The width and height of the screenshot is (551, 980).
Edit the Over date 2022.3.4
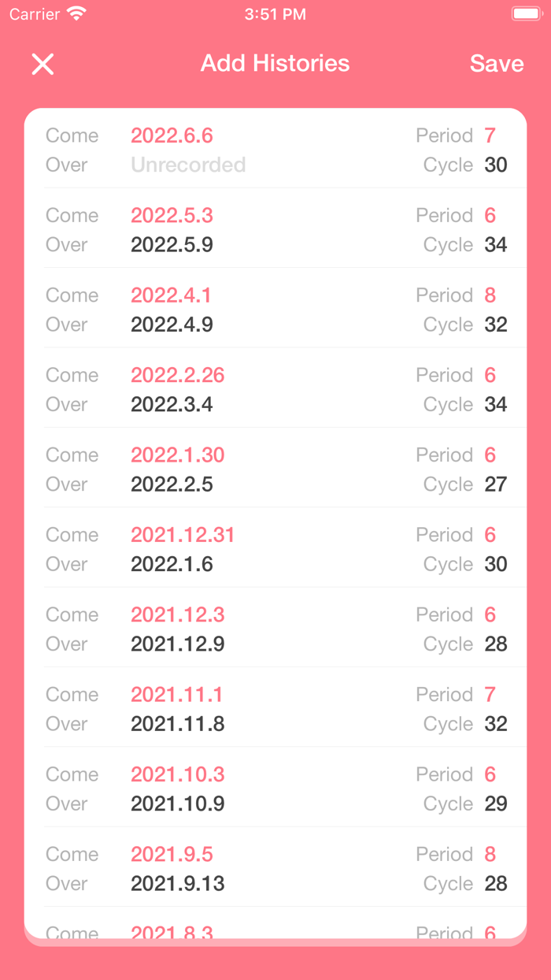[x=172, y=404]
